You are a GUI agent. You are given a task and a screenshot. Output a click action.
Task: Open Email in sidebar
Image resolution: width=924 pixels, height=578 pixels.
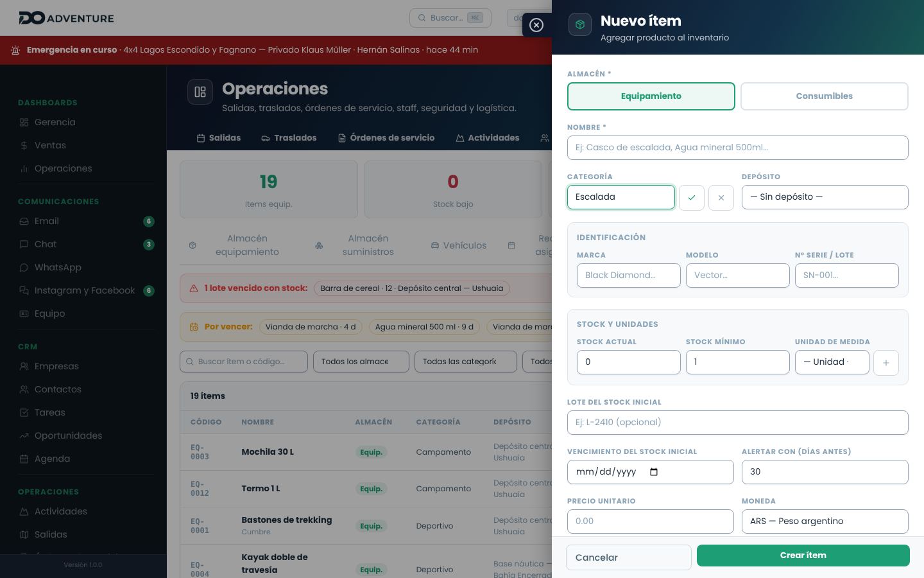(46, 222)
